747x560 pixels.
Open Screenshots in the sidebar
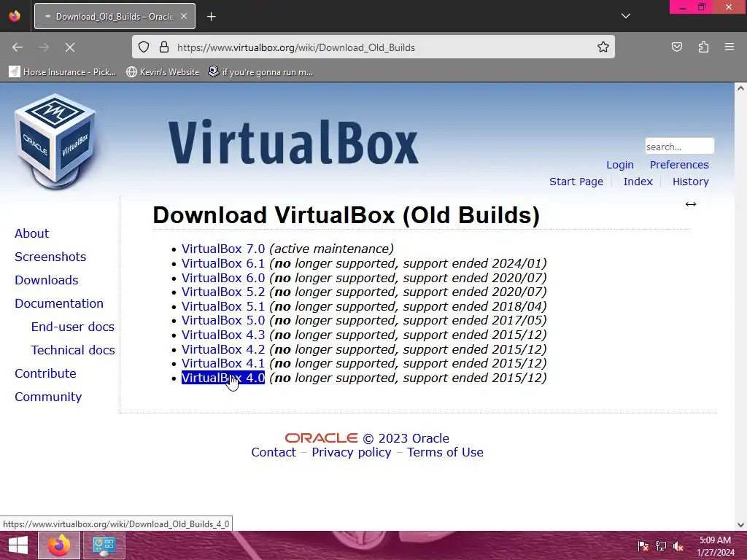50,257
